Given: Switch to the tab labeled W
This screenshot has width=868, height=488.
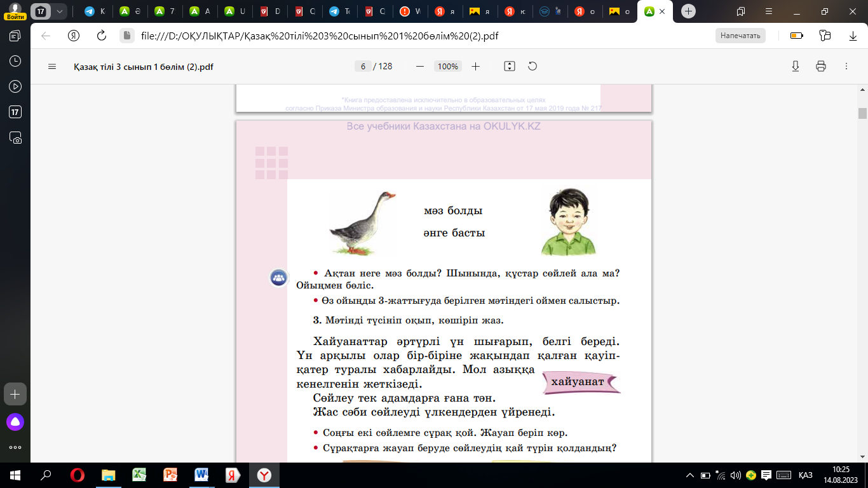Looking at the screenshot, I should click(409, 11).
